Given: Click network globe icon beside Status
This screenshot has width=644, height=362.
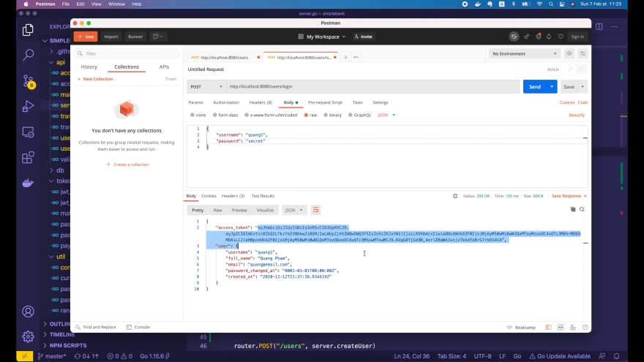Looking at the screenshot, I should pos(455,196).
